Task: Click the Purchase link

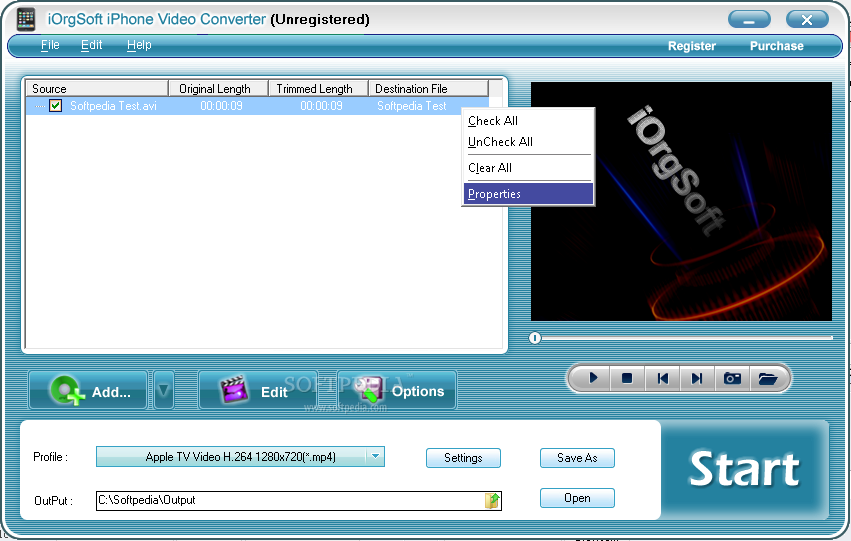Action: pyautogui.click(x=777, y=46)
